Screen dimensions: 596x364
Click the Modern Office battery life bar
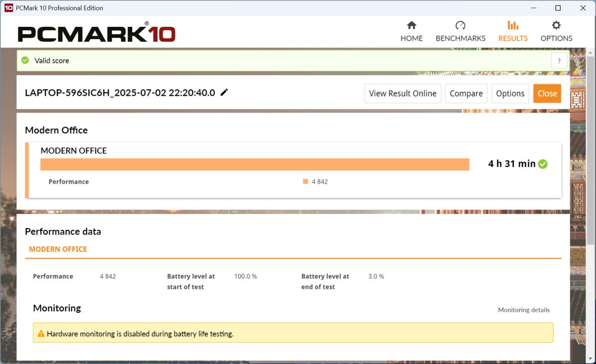[x=255, y=164]
